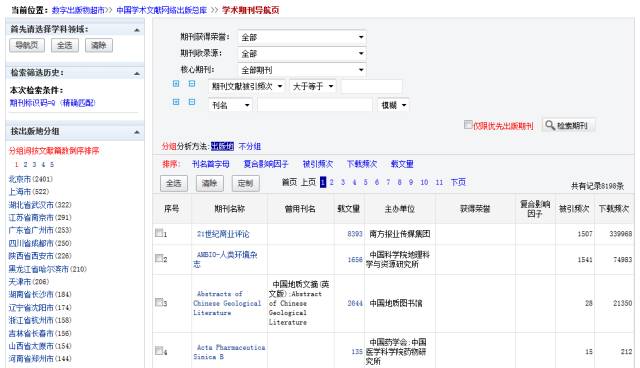Open the 期刊收录源 dropdown
The image size is (640, 368).
pos(302,53)
